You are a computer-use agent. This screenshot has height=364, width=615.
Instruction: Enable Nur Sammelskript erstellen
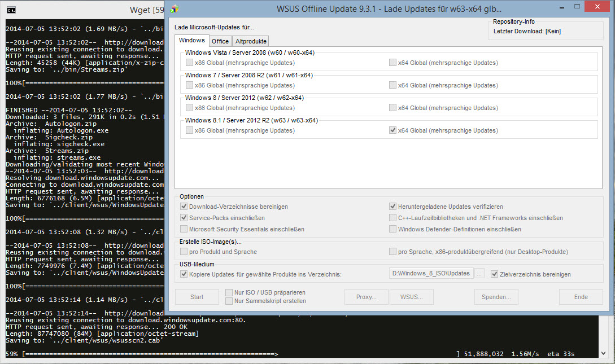click(229, 301)
